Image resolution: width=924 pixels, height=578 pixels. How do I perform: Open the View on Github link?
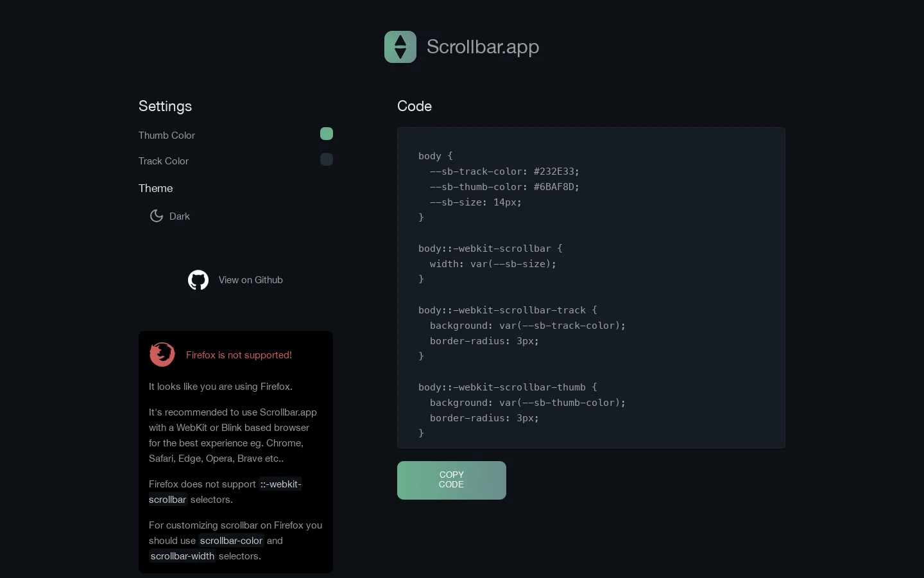[x=235, y=280]
